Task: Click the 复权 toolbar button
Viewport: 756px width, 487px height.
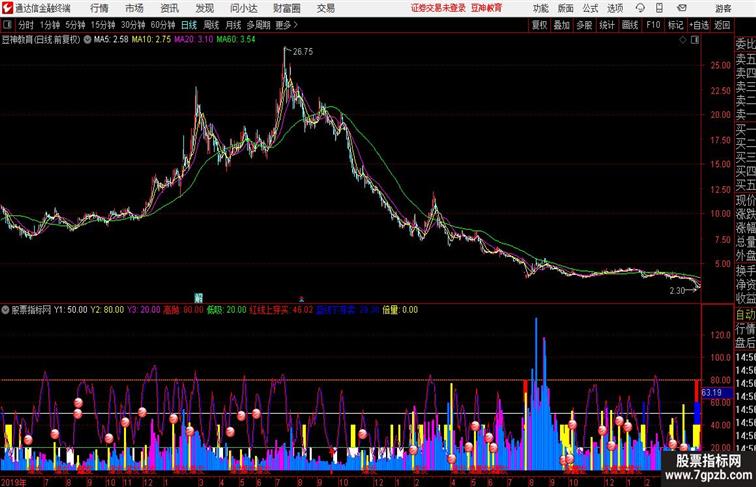Action: tap(540, 25)
